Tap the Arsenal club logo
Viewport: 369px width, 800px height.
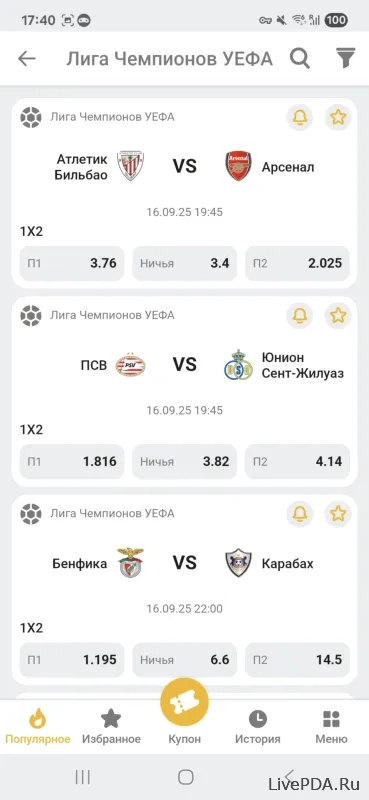[x=239, y=166]
